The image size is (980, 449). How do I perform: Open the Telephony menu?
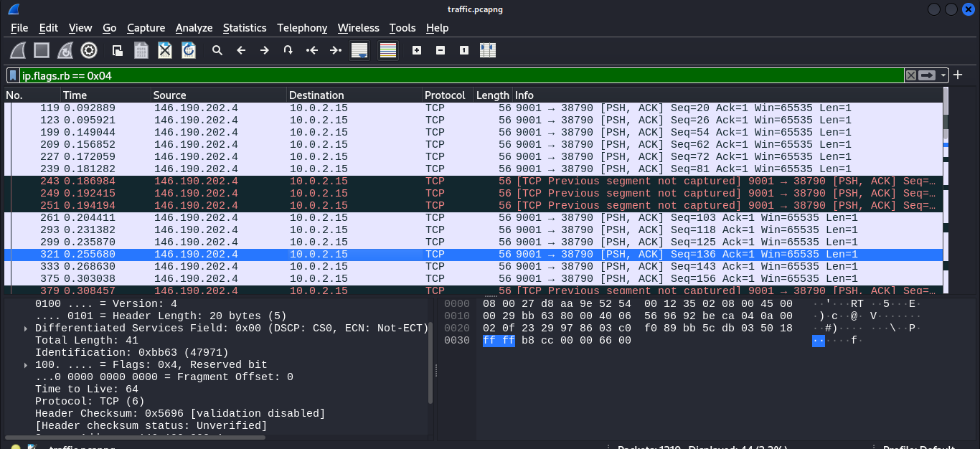tap(302, 28)
